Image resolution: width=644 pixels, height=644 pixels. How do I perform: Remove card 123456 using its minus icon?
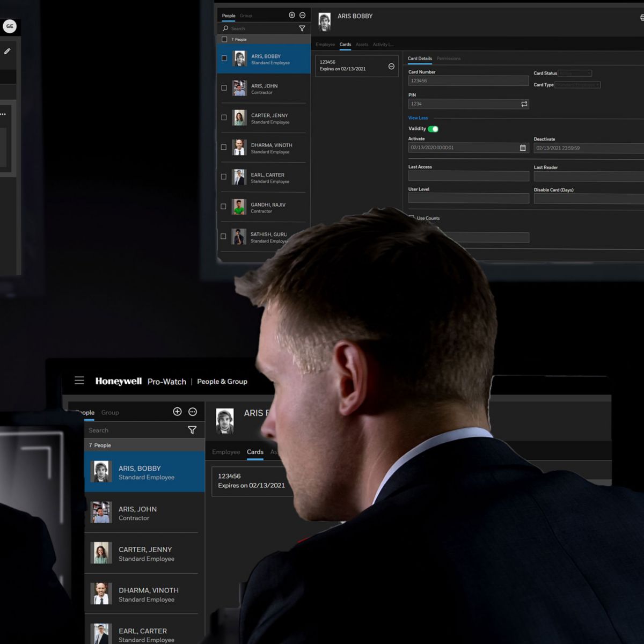[391, 66]
